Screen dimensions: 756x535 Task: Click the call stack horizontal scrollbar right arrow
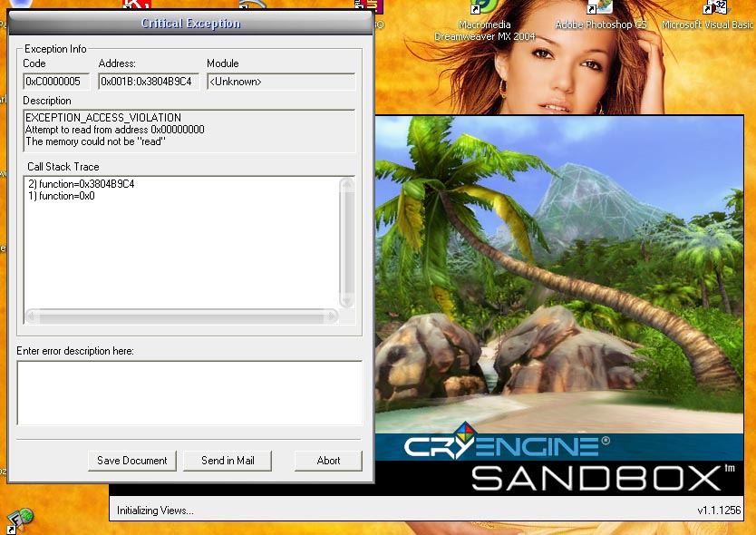pyautogui.click(x=332, y=316)
